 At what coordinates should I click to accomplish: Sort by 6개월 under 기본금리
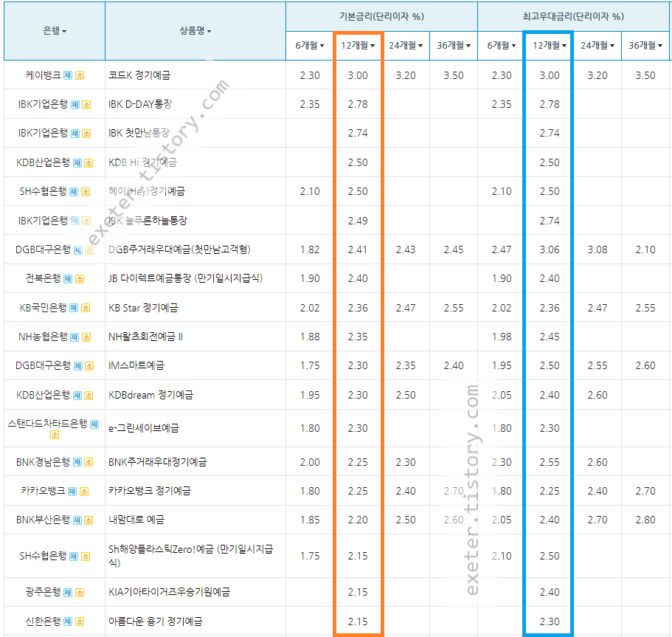(309, 46)
